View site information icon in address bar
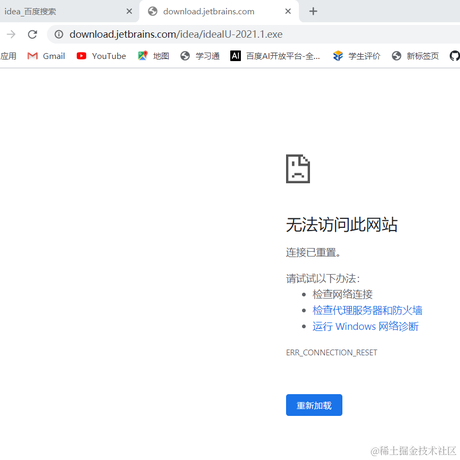 [x=59, y=34]
